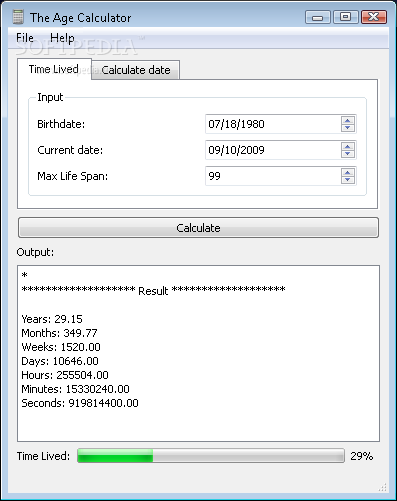Viewport: 397px width, 501px height.
Task: Click the Weeks: 1520.00 output line
Action: tap(61, 347)
